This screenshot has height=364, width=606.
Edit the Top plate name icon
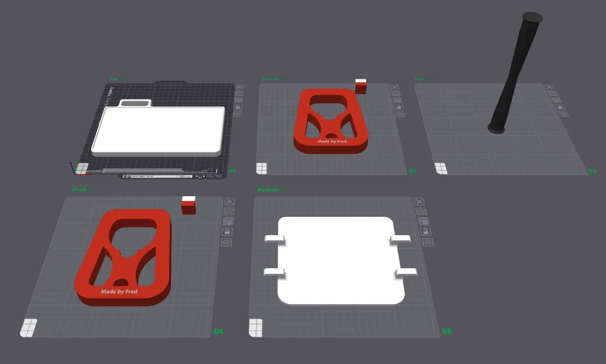click(121, 79)
